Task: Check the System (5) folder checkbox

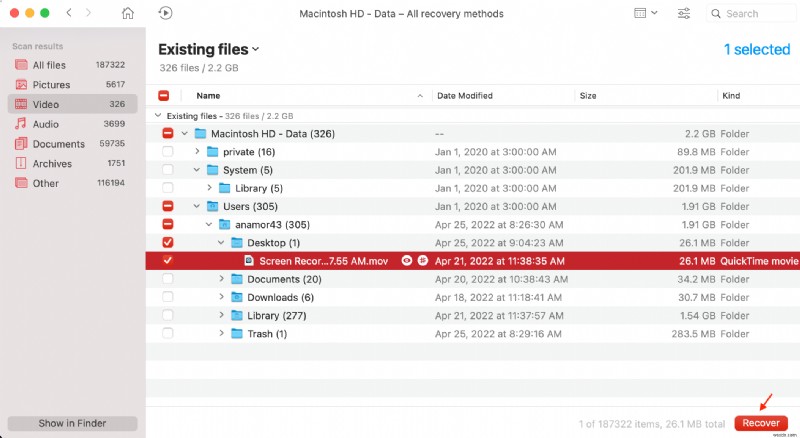Action: [167, 170]
